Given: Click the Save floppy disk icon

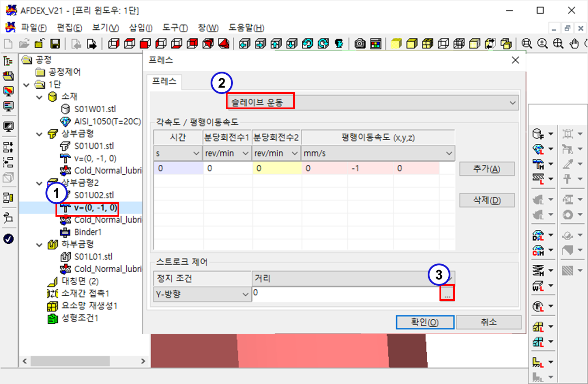Looking at the screenshot, I should click(55, 44).
